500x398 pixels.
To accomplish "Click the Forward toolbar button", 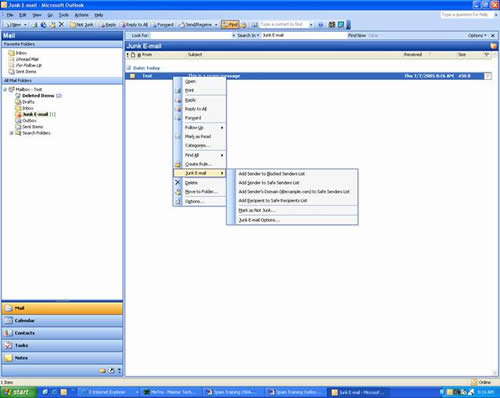I will (163, 25).
